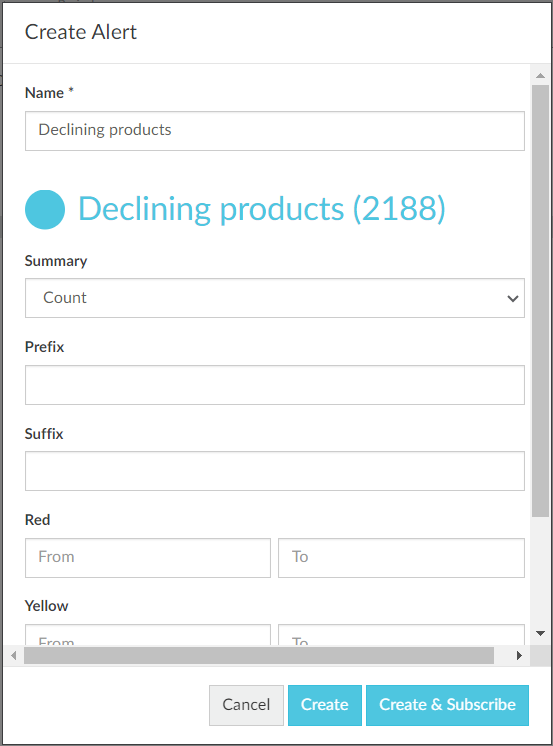
Task: Click the Red From input
Action: click(148, 558)
